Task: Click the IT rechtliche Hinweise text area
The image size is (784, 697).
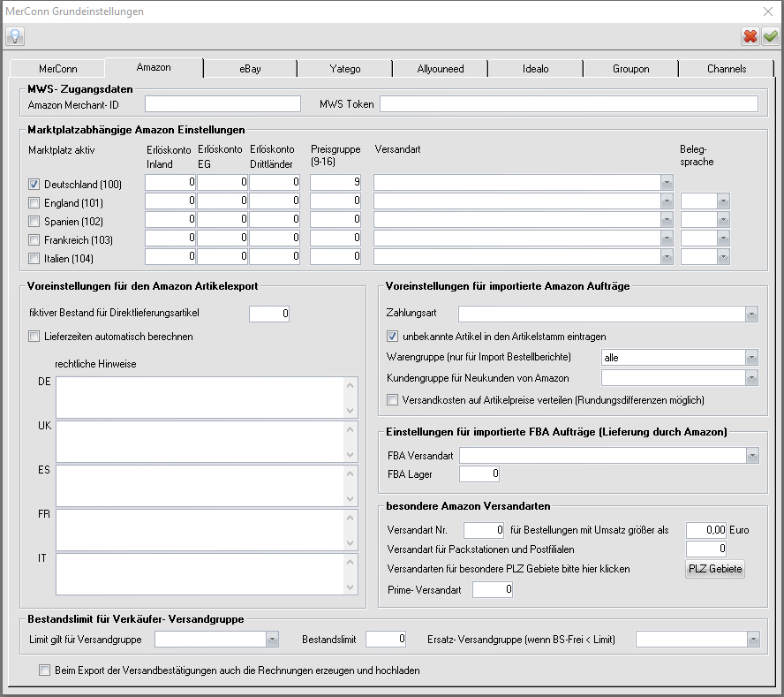Action: (x=200, y=574)
